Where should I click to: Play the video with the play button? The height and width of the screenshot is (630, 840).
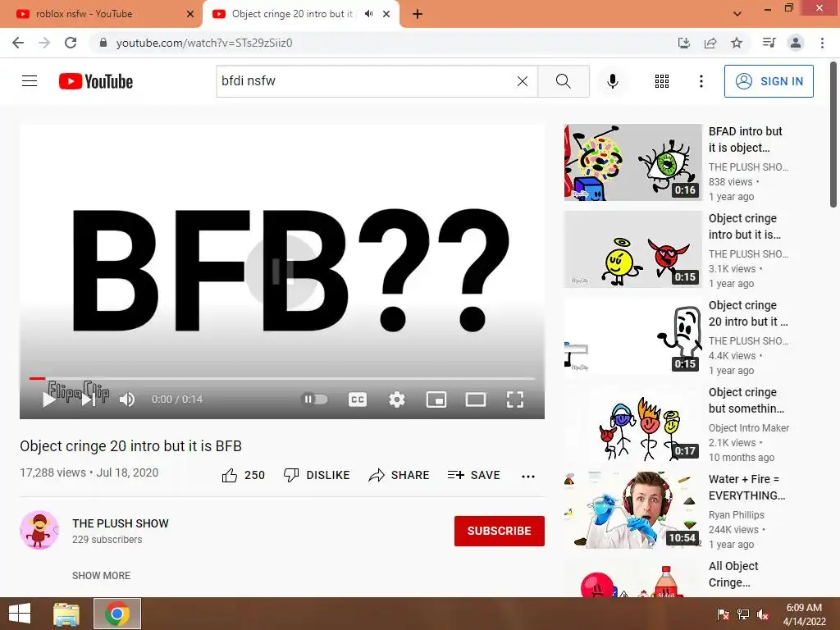49,399
